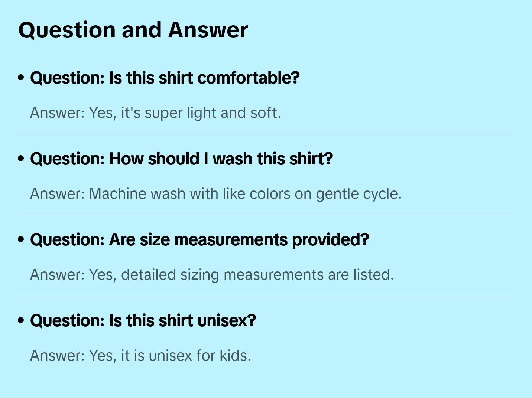This screenshot has height=398, width=532.
Task: Click the bullet beside the size measurements question
Action: (21, 239)
